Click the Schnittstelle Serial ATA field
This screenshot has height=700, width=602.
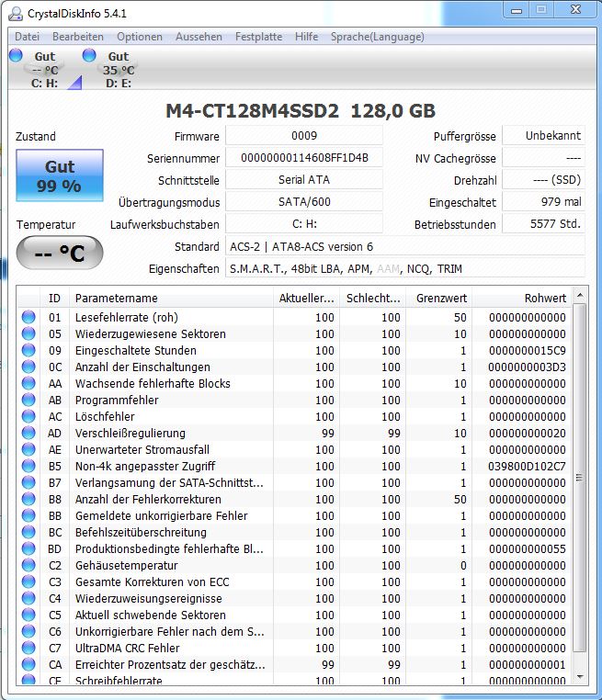pos(304,180)
